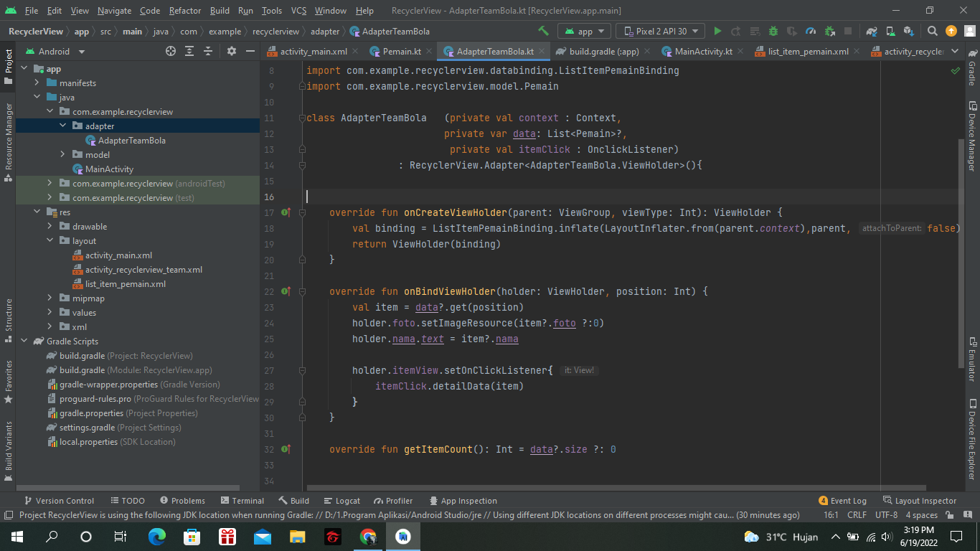This screenshot has width=980, height=551.
Task: Run the app with green play button
Action: (x=717, y=31)
